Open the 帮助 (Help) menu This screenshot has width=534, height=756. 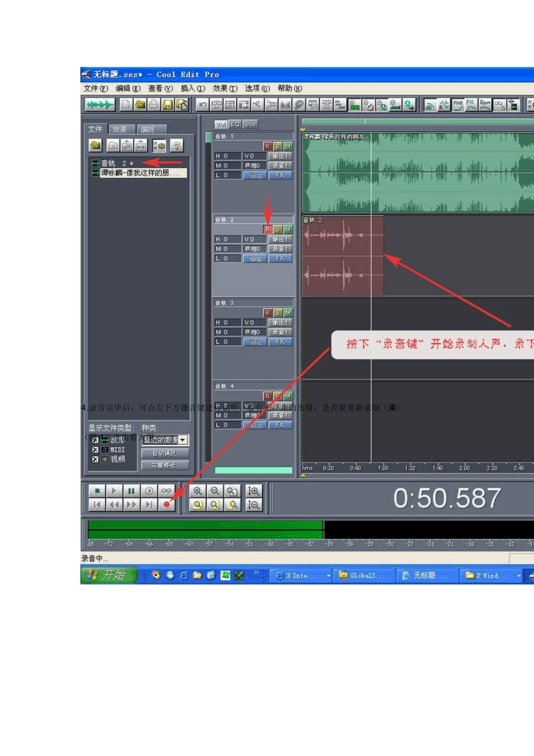pos(289,88)
